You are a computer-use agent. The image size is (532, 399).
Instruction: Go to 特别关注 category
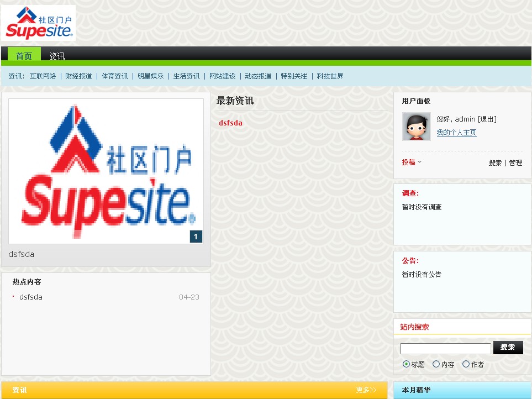coord(294,76)
